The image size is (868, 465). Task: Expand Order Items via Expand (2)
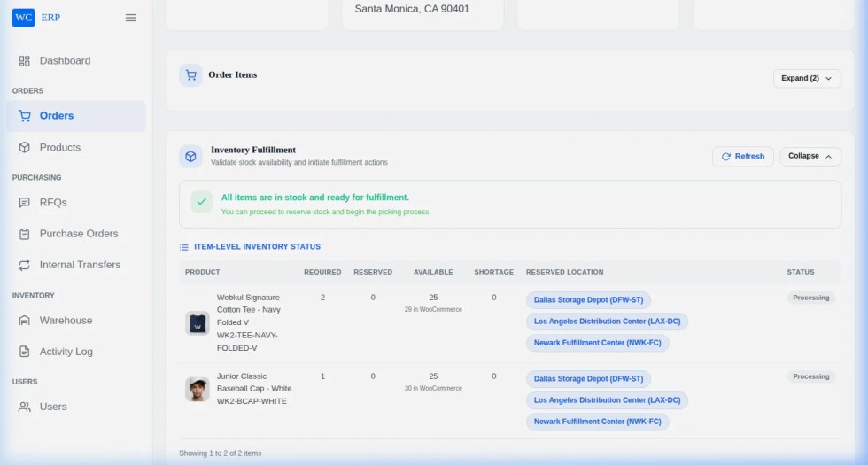pyautogui.click(x=807, y=78)
